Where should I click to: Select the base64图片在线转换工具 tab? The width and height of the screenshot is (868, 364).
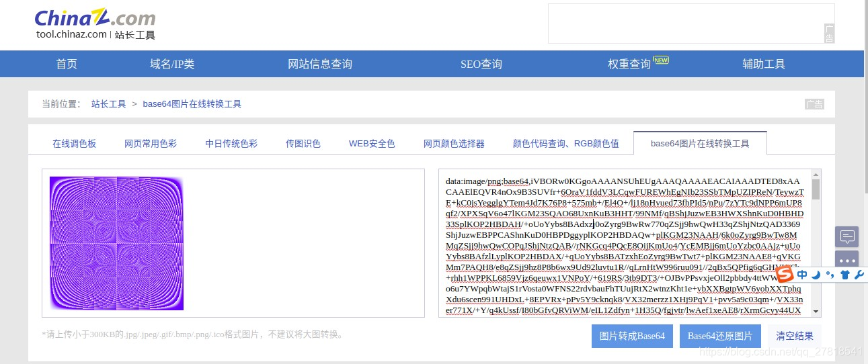point(700,144)
